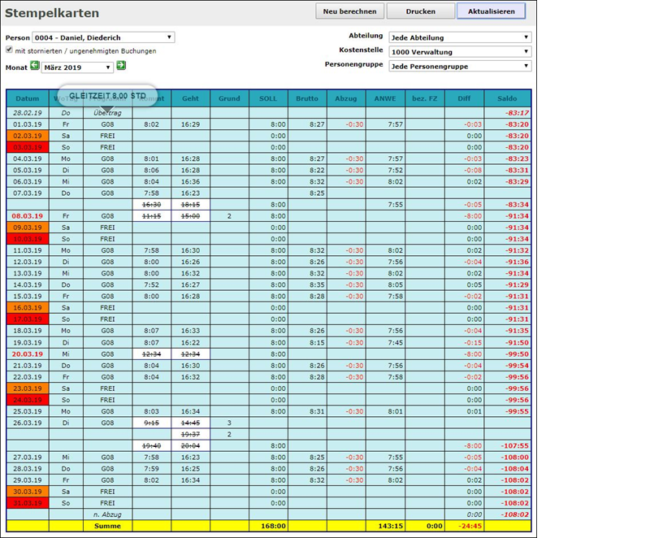Viewport: 650px width, 538px height.
Task: Click Kommt time 7:52 on 14.03.19
Action: (152, 285)
